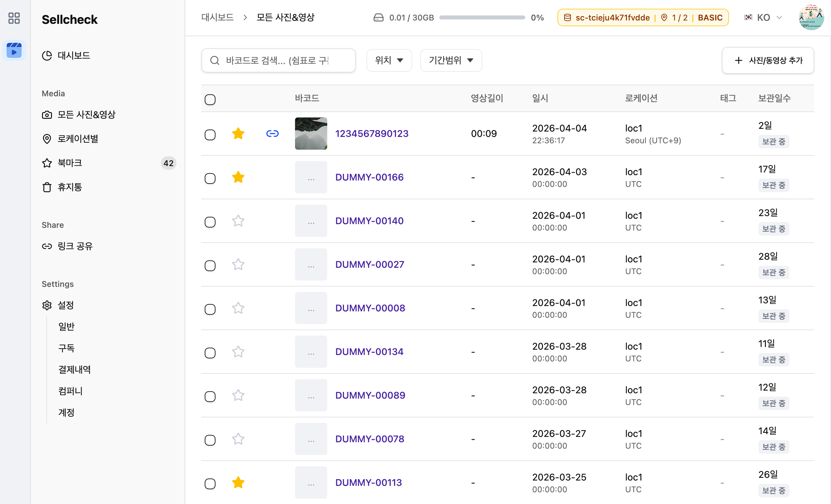Open the dashboard grid icon at top left
Image resolution: width=831 pixels, height=504 pixels.
point(14,18)
